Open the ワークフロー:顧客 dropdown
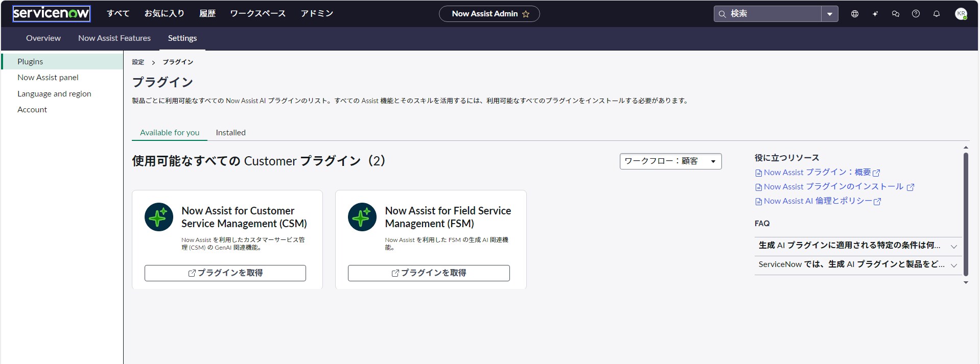 click(x=670, y=161)
